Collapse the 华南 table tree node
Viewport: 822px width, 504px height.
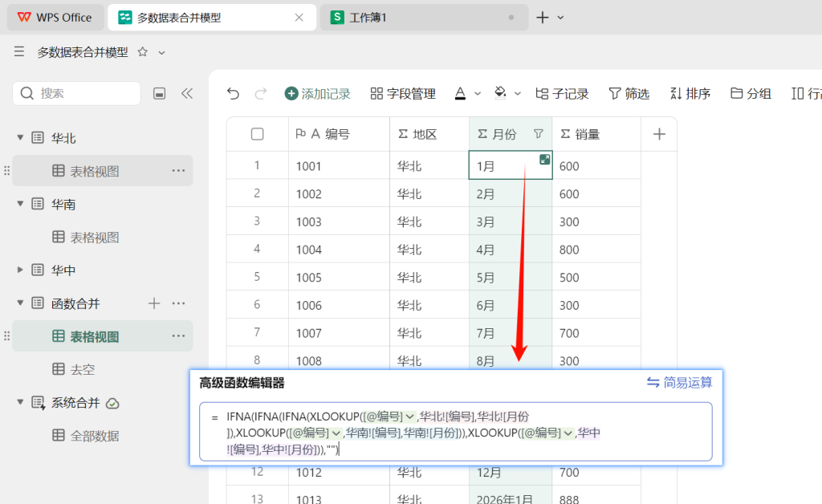[x=20, y=204]
